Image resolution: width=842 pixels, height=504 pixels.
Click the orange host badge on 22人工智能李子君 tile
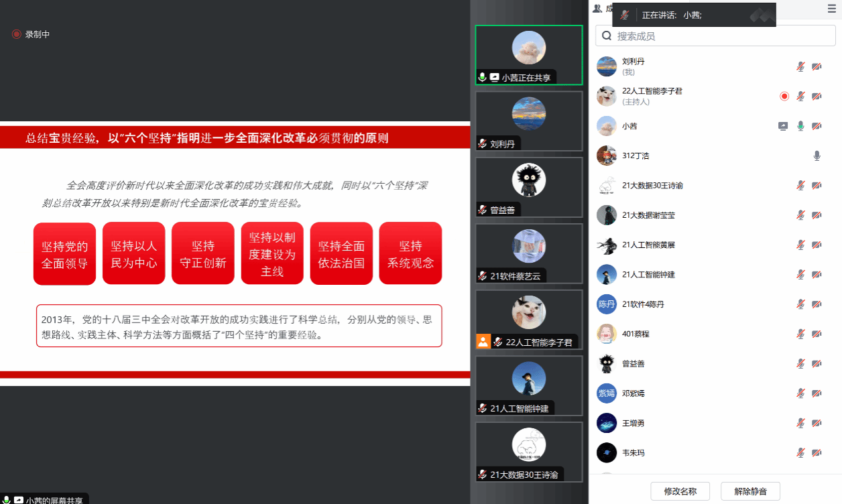point(483,341)
